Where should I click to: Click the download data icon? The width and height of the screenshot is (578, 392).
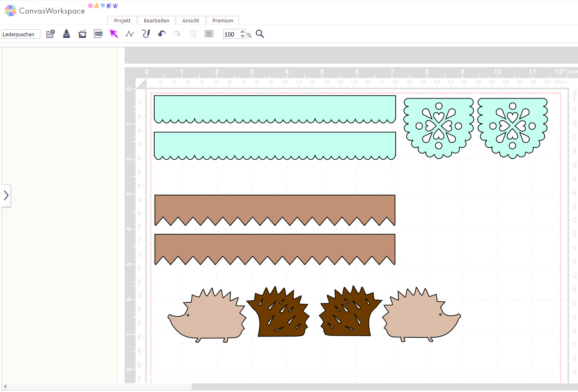pyautogui.click(x=66, y=34)
